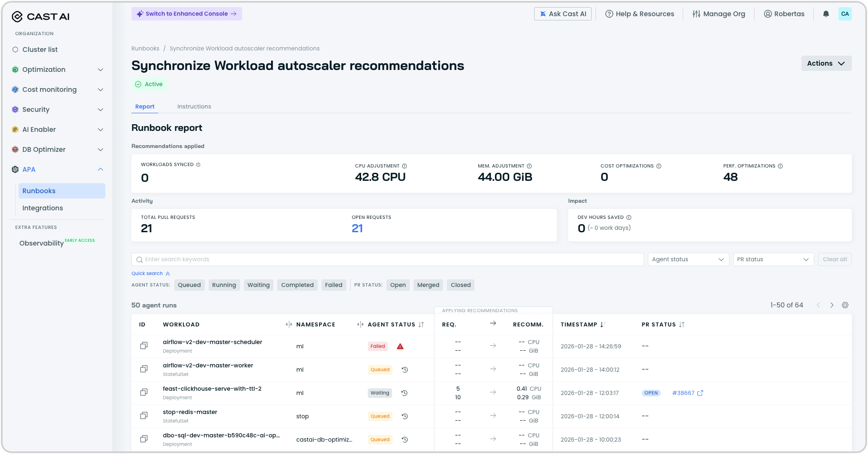The height and width of the screenshot is (454, 868).
Task: Click the red warning triangle beside Failed status
Action: (x=400, y=346)
